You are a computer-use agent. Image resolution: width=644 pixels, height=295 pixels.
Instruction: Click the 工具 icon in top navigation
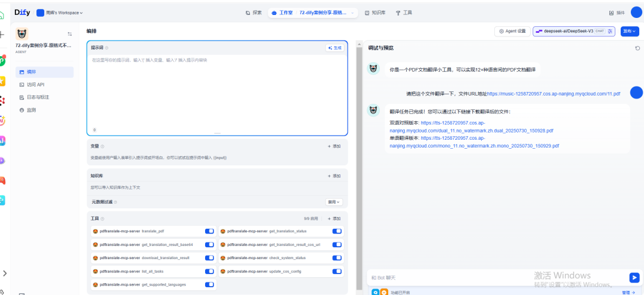coord(398,13)
